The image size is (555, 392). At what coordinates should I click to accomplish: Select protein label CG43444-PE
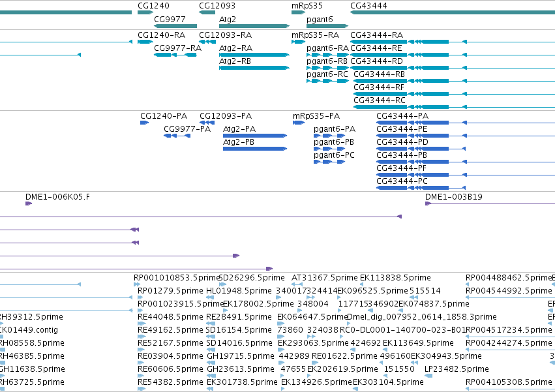[402, 129]
